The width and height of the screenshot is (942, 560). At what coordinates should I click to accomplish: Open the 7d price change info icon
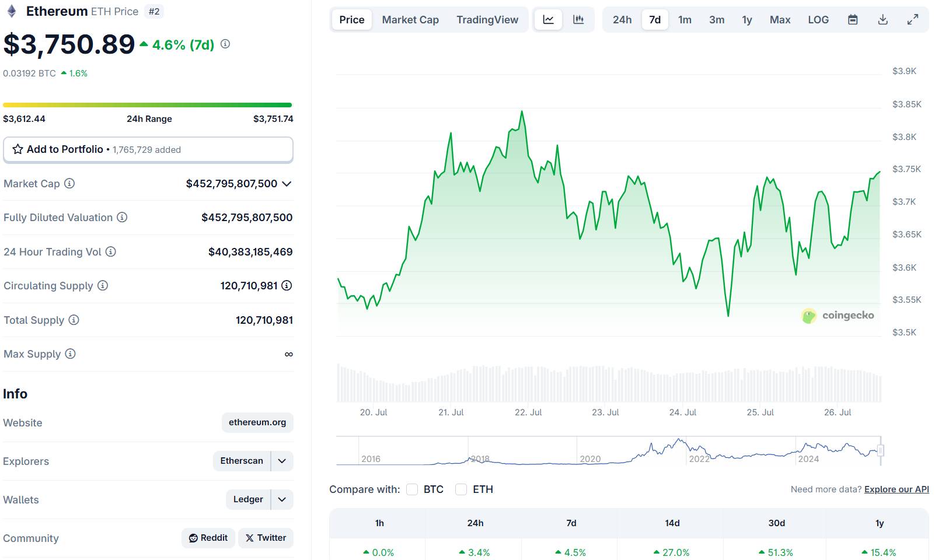225,44
